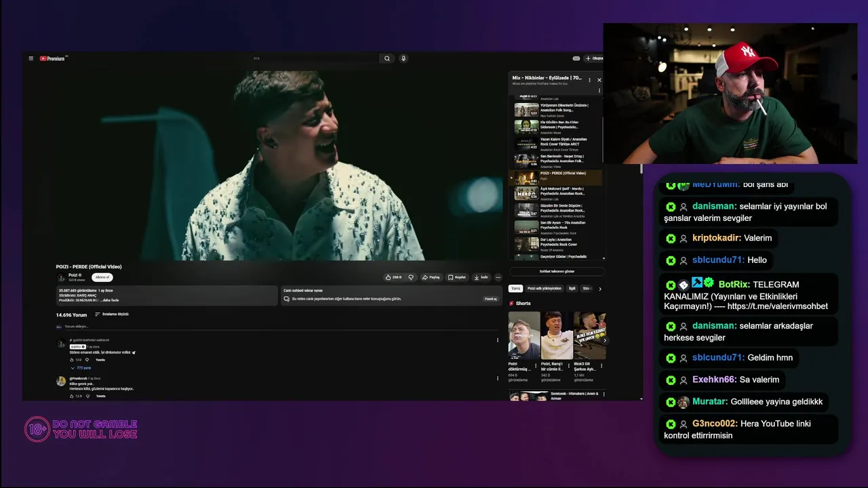868x488 pixels.
Task: Like the POIZI PERDE video
Action: click(393, 277)
